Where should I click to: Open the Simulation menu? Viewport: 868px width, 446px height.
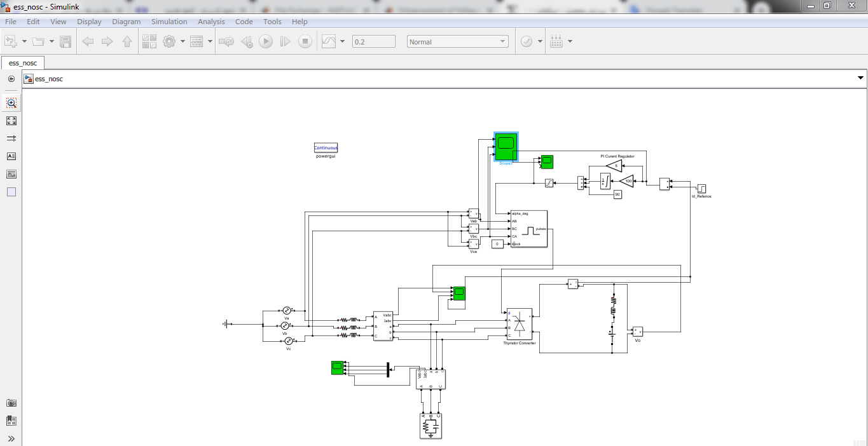point(169,22)
